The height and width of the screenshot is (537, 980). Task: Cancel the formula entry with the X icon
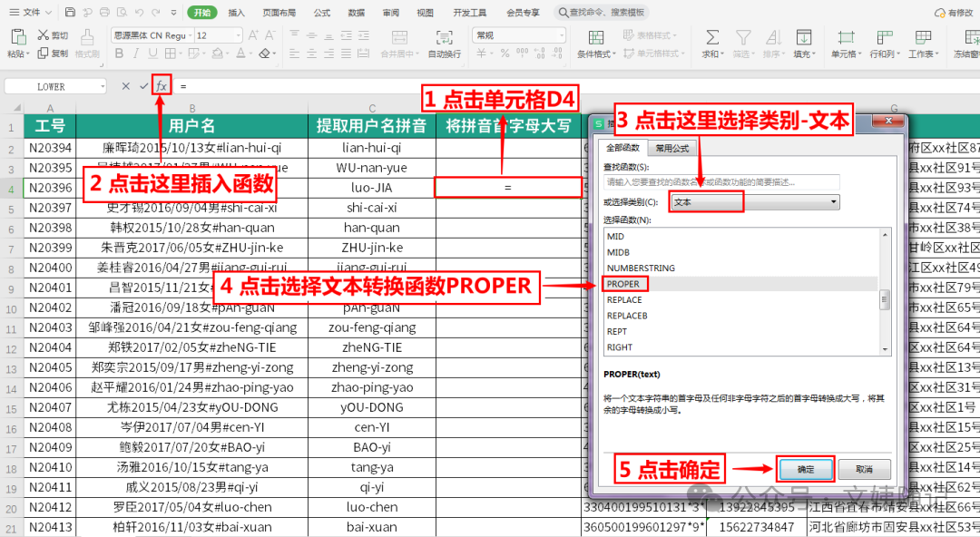point(125,86)
